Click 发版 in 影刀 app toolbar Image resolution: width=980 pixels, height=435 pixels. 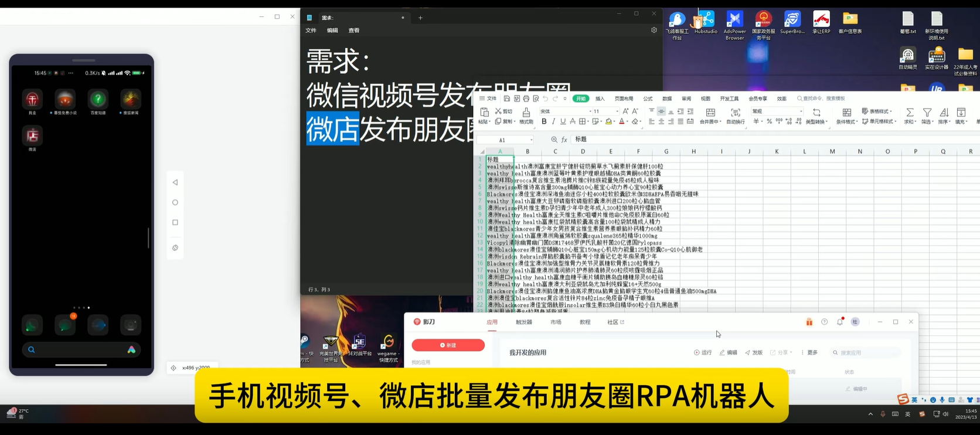click(754, 352)
